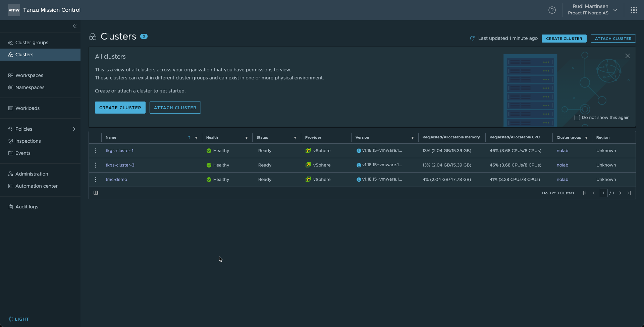Screen dimensions: 644x327
Task: Toggle Name column sort arrow
Action: pos(189,137)
